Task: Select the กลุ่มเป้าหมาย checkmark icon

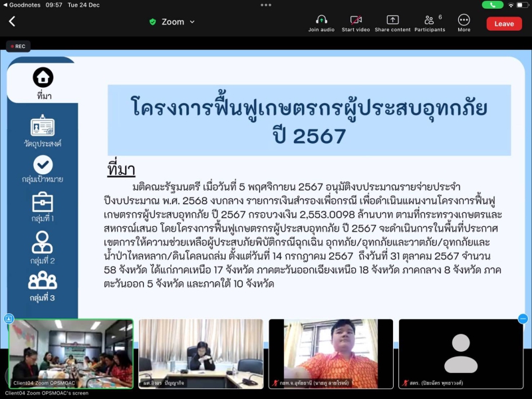Action: tap(43, 164)
